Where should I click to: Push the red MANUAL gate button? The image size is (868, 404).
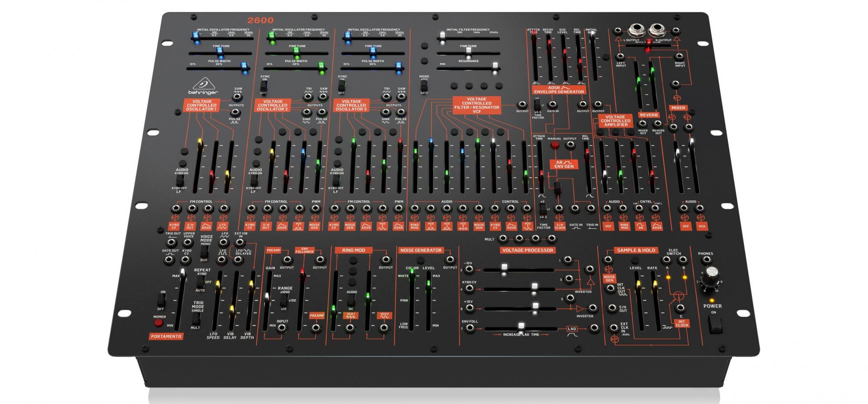554,146
